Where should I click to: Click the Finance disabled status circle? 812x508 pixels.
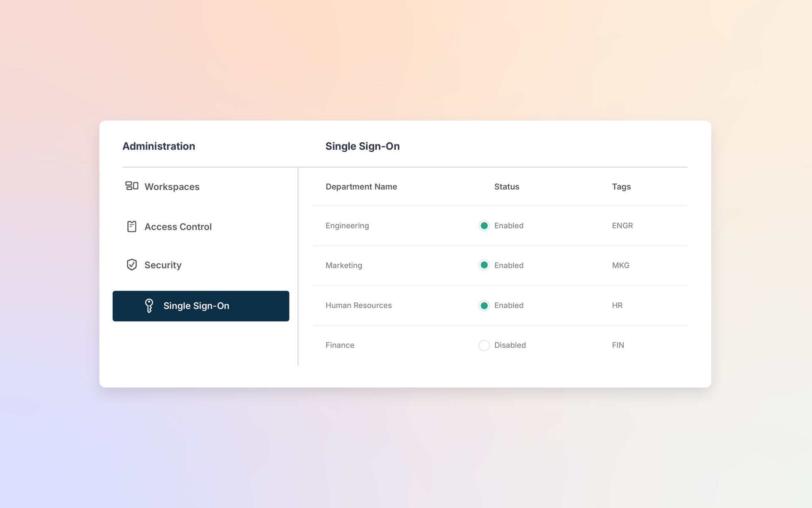[484, 345]
